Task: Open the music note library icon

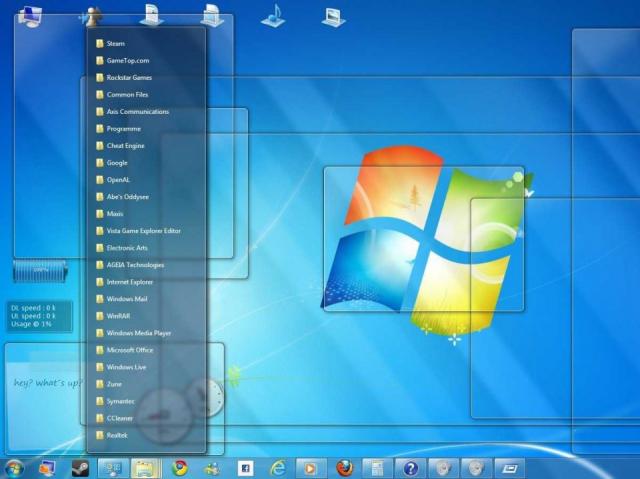Action: (x=274, y=16)
